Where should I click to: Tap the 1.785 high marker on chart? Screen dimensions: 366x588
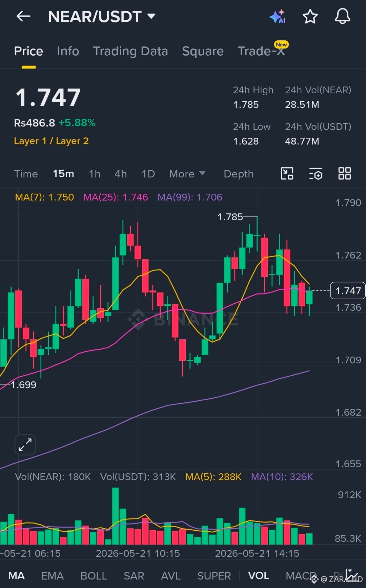(x=230, y=217)
